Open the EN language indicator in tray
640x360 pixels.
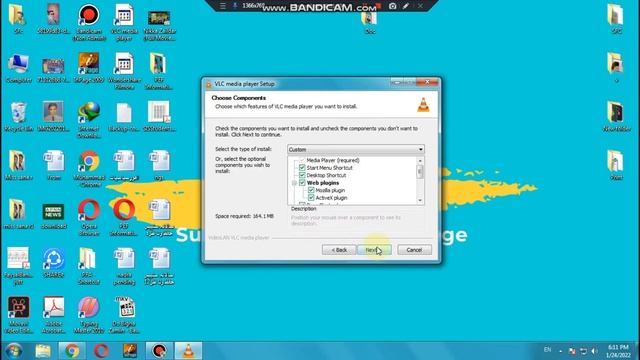click(x=547, y=350)
